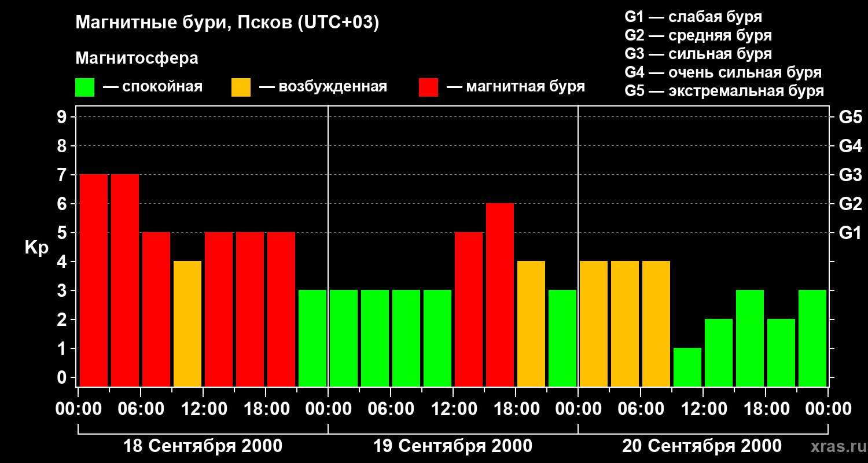Viewport: 868px width, 463px height.
Task: Click the 18:00 label for 20 Сентября
Action: coord(766,409)
